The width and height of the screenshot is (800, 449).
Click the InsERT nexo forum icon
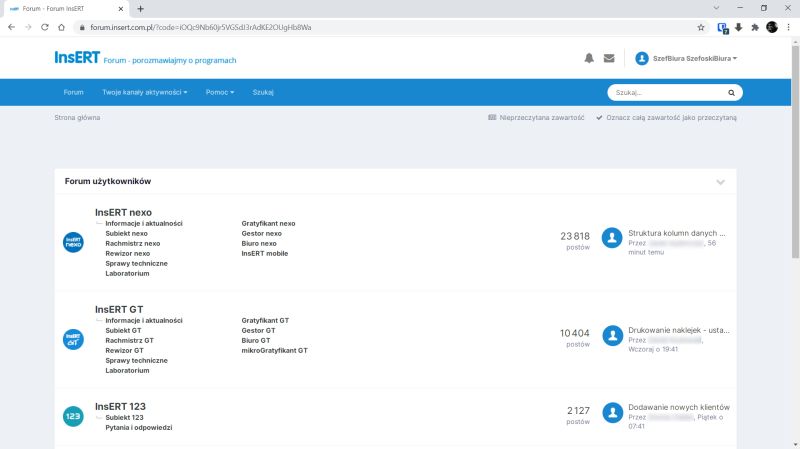tap(73, 242)
